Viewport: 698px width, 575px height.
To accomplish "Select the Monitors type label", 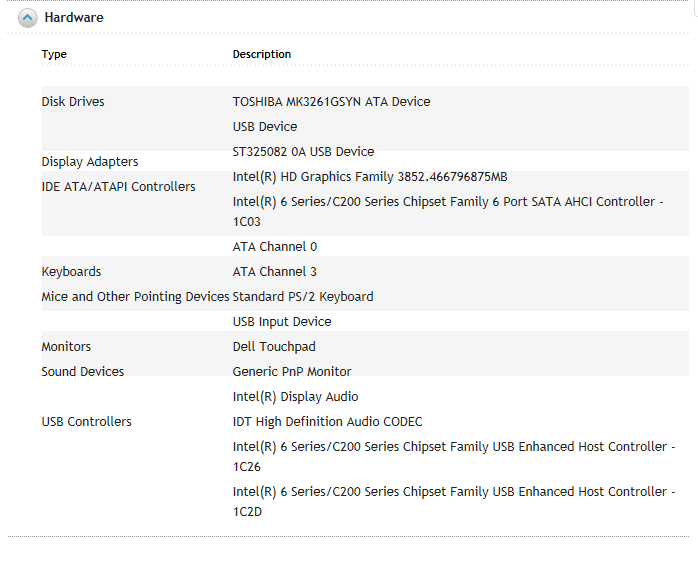I will pos(66,347).
